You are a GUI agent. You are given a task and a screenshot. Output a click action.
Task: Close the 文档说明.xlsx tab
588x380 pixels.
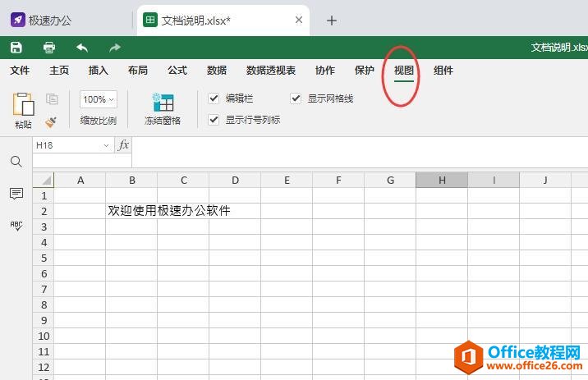[x=299, y=20]
